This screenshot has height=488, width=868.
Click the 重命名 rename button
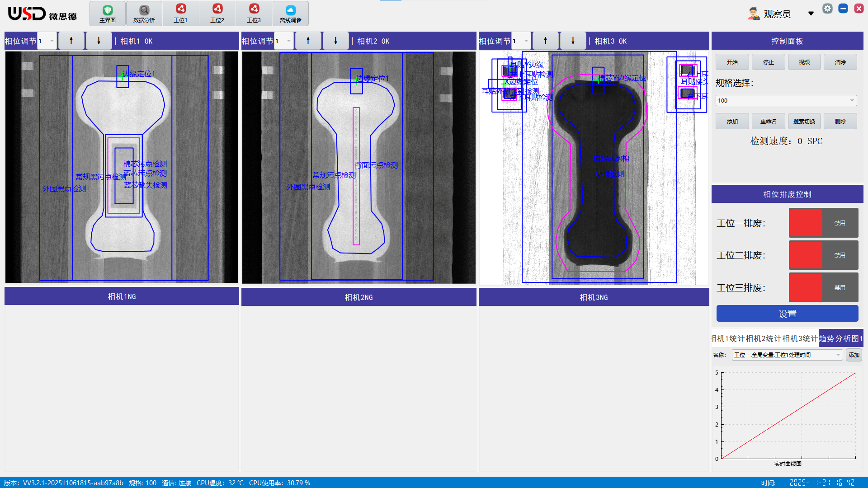tap(769, 121)
